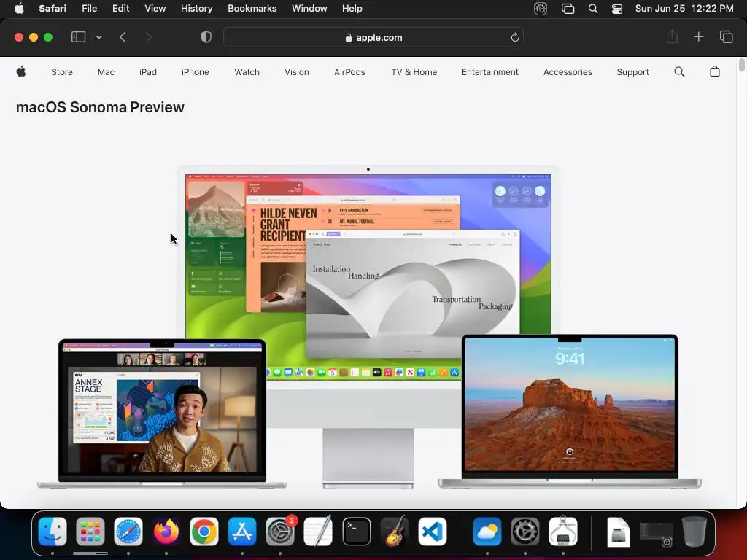Open the Support page
Viewport: 747px width, 560px height.
[632, 72]
